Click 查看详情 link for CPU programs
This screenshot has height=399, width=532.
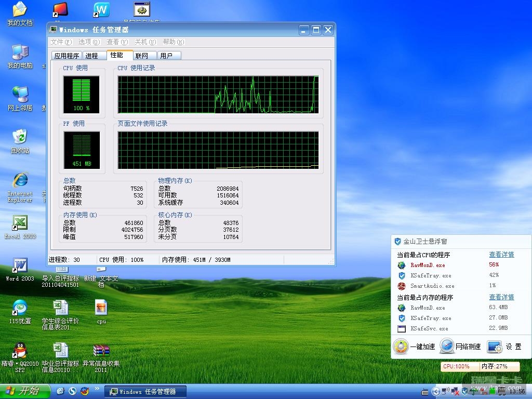pyautogui.click(x=501, y=255)
